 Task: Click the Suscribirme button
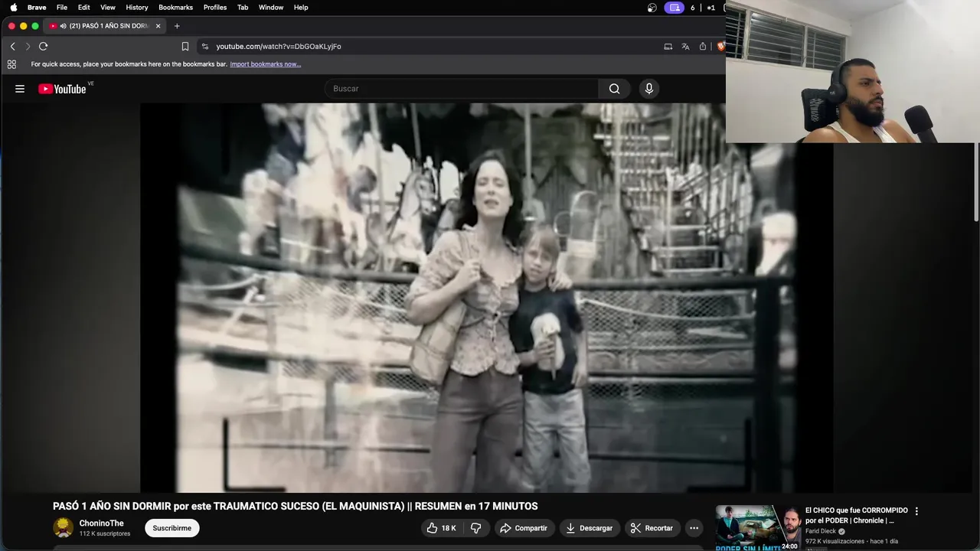click(172, 528)
